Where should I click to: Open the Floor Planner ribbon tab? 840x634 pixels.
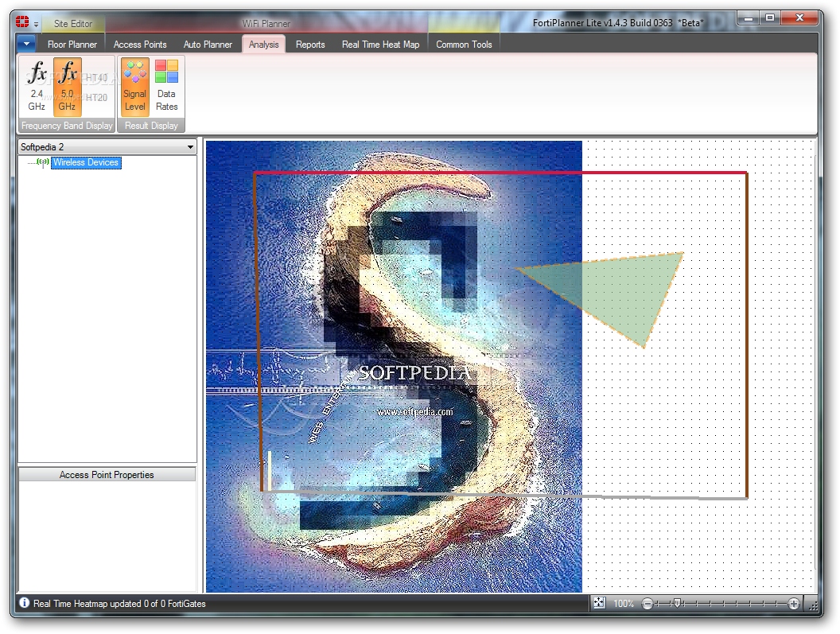[72, 45]
